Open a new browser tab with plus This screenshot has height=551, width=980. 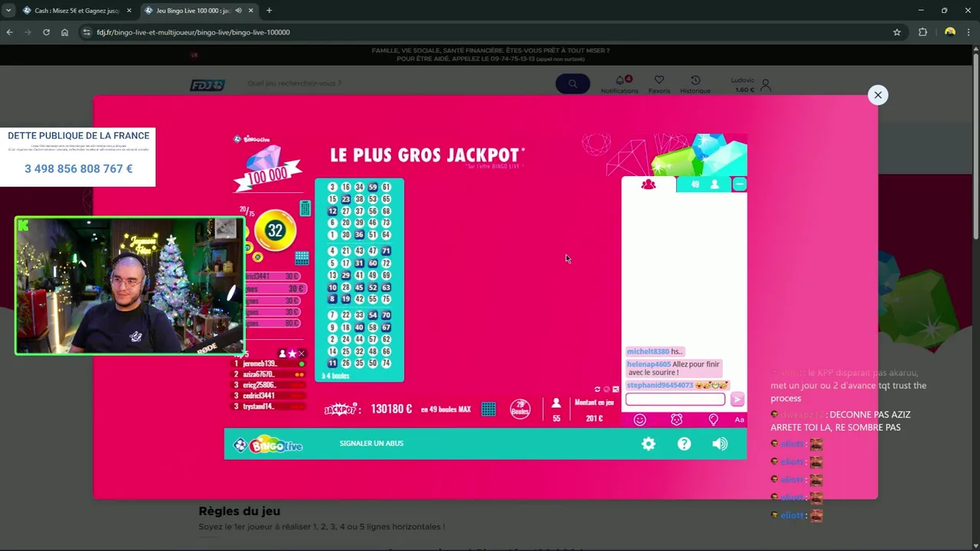tap(269, 11)
